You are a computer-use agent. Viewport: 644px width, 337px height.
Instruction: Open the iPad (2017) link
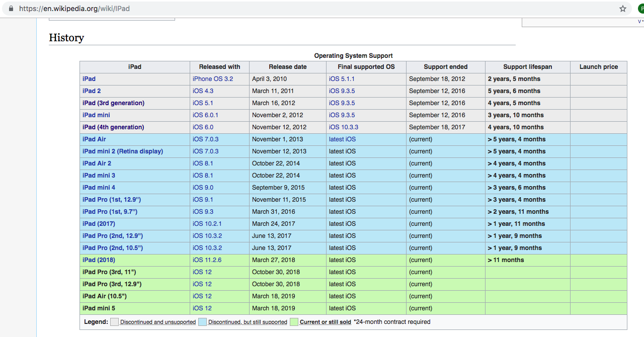pyautogui.click(x=99, y=224)
